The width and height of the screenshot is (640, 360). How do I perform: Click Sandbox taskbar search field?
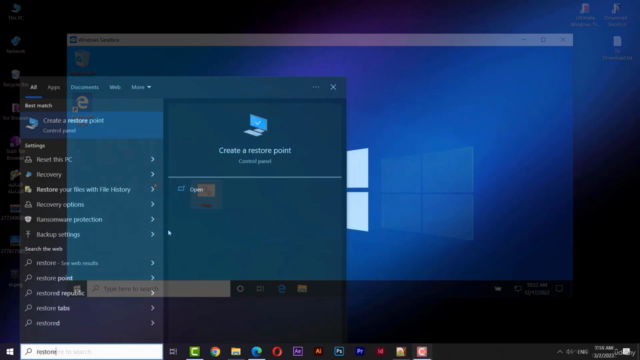pos(158,289)
